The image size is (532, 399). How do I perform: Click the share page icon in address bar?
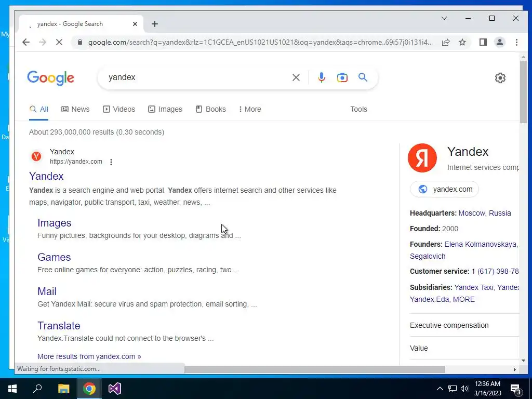pos(445,42)
